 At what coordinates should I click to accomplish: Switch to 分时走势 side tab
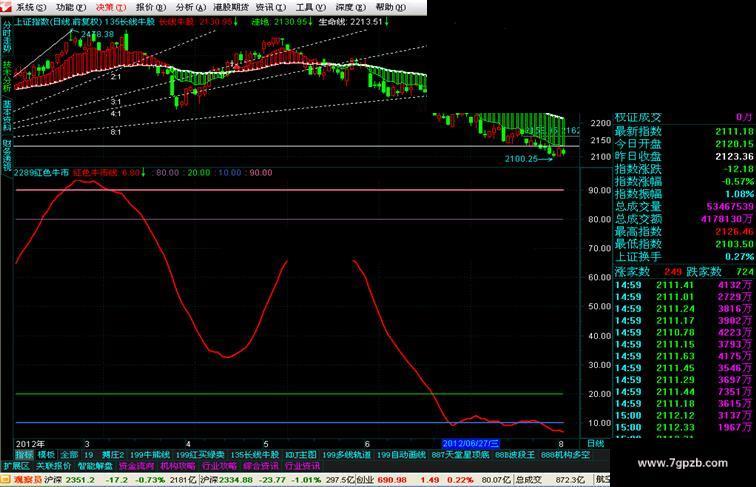point(7,37)
